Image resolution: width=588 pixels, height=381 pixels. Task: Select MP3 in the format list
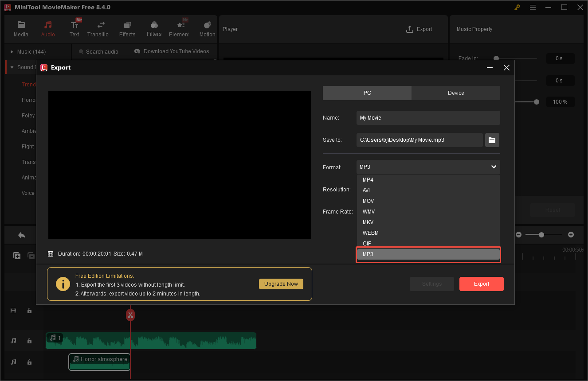coord(428,254)
